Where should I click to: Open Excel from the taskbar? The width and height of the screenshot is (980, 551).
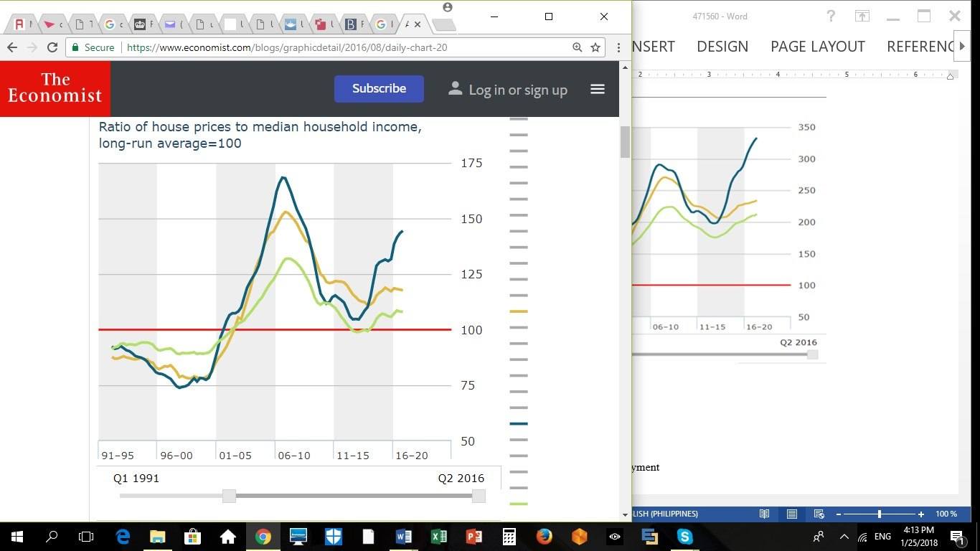pyautogui.click(x=439, y=536)
